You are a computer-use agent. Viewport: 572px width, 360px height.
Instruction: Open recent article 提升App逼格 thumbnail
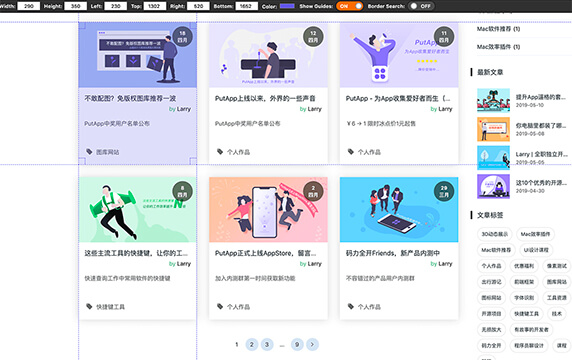click(x=493, y=100)
